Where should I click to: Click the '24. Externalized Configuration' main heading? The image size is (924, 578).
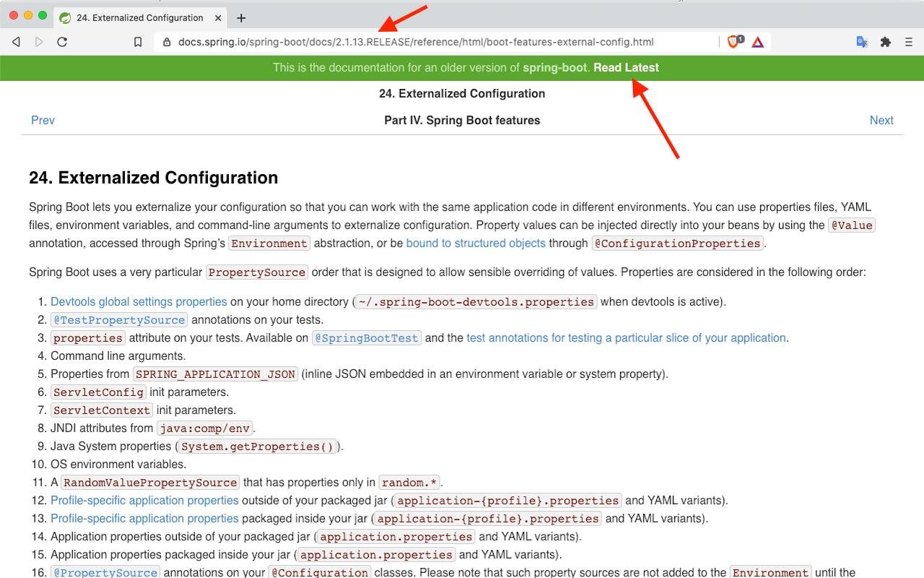153,178
